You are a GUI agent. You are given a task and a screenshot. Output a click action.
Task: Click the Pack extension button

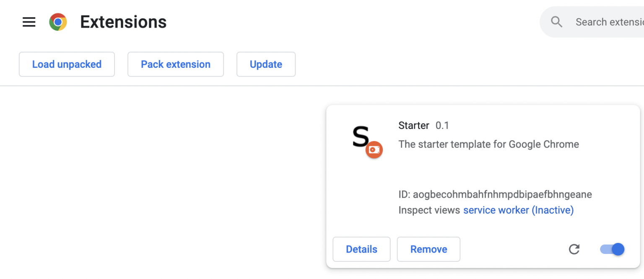click(175, 64)
